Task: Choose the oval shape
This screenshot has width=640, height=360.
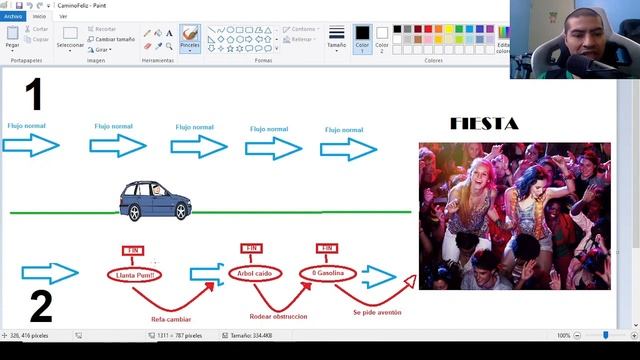Action: [x=230, y=30]
